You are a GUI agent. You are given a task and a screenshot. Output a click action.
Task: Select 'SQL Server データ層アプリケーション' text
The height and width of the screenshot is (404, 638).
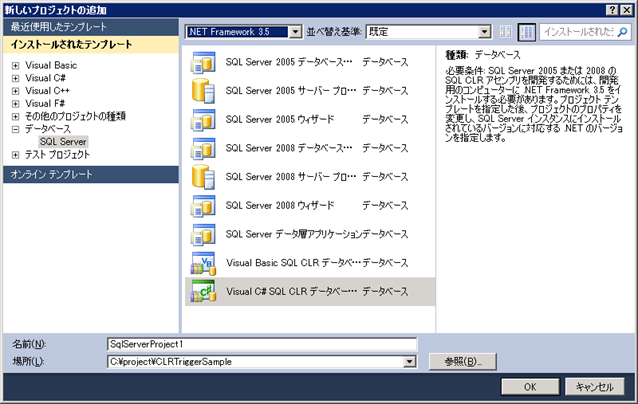294,234
